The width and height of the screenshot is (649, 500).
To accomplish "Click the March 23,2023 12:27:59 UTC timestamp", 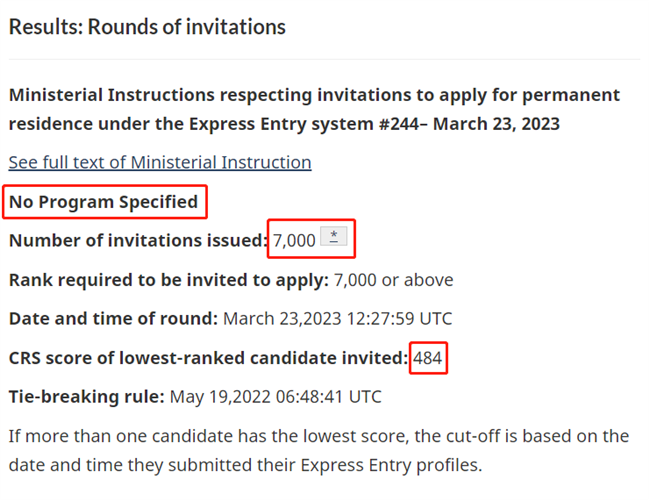I will (337, 319).
